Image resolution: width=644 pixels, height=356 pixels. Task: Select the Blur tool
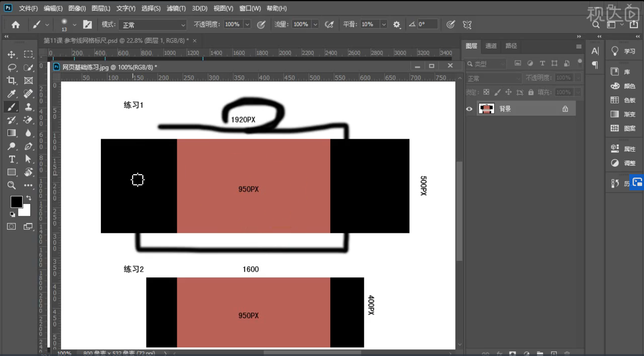coord(28,133)
